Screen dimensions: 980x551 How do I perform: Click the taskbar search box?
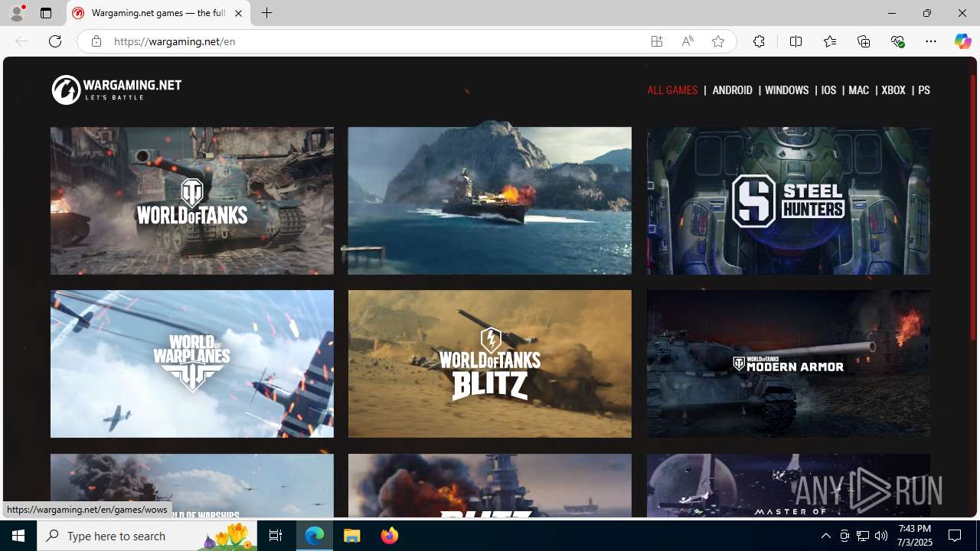click(x=147, y=536)
